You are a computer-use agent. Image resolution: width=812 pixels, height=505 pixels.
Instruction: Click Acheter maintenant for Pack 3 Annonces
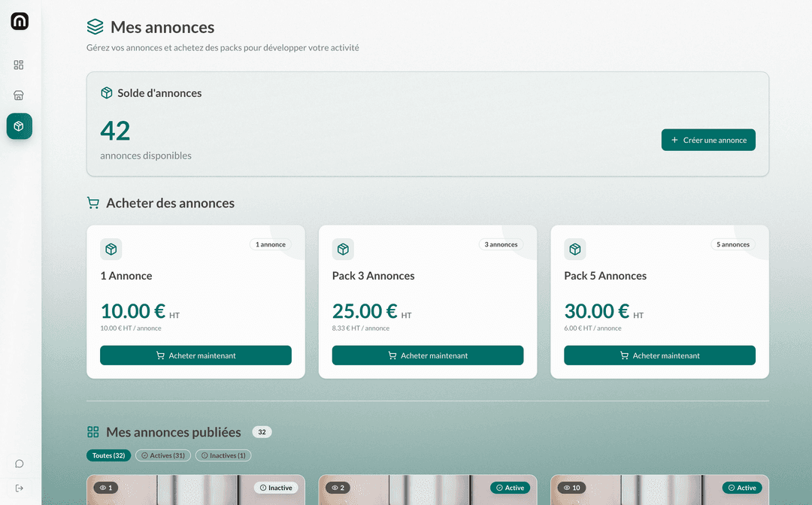tap(428, 355)
